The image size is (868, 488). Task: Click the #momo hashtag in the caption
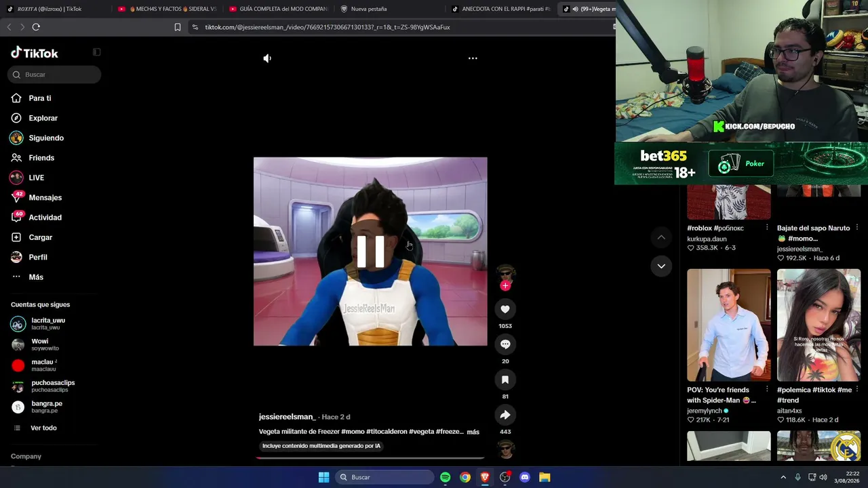[x=353, y=432]
